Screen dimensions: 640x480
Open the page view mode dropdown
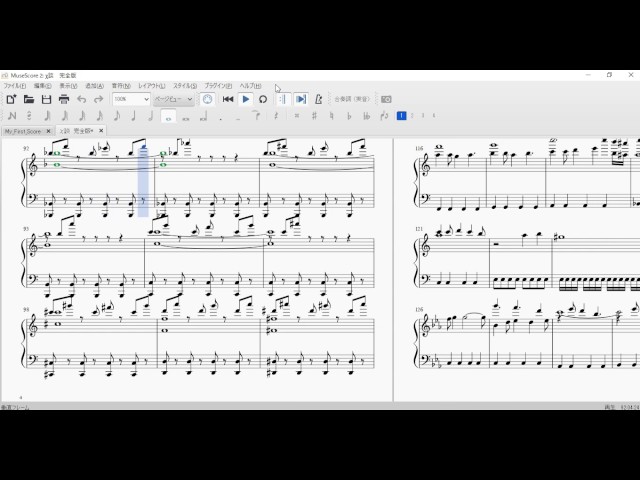(173, 99)
